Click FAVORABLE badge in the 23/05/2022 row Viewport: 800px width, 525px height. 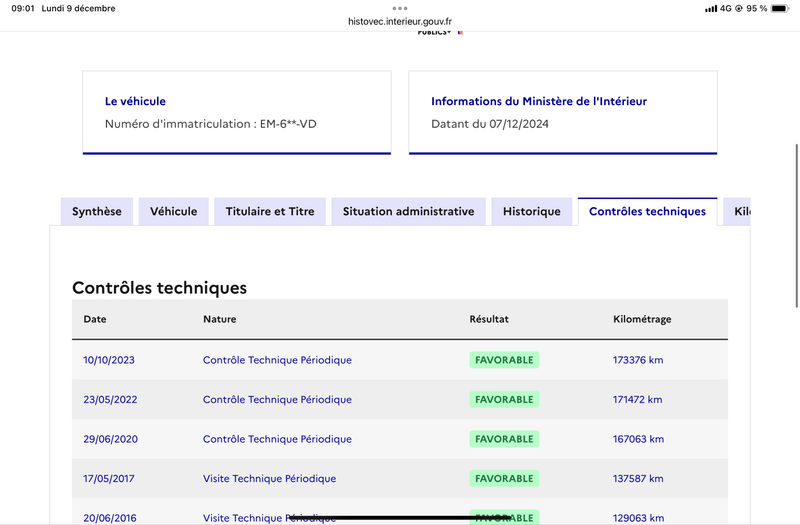tap(504, 399)
